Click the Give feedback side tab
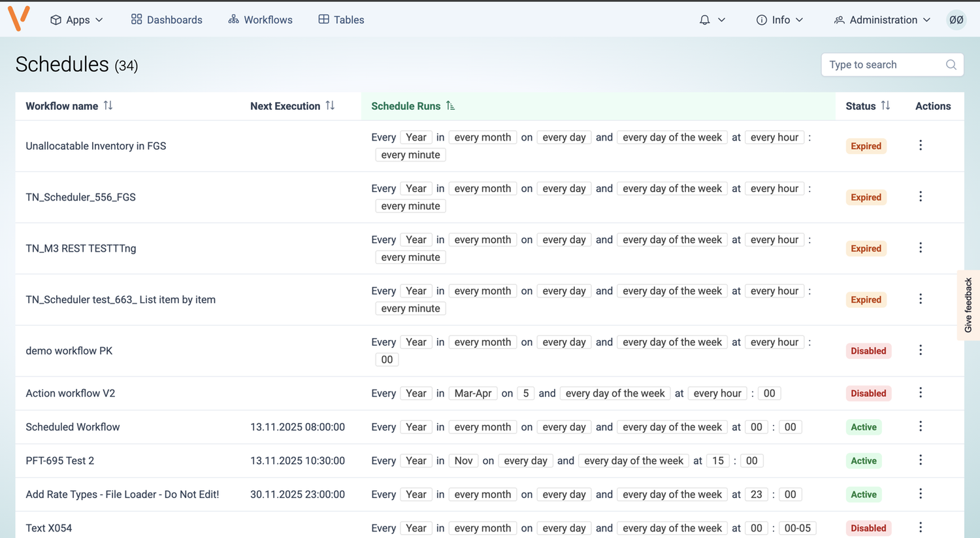 pyautogui.click(x=968, y=305)
